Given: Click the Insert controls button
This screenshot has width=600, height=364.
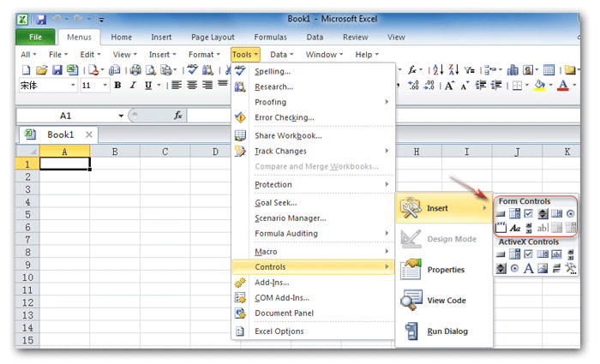Looking at the screenshot, I should point(444,208).
